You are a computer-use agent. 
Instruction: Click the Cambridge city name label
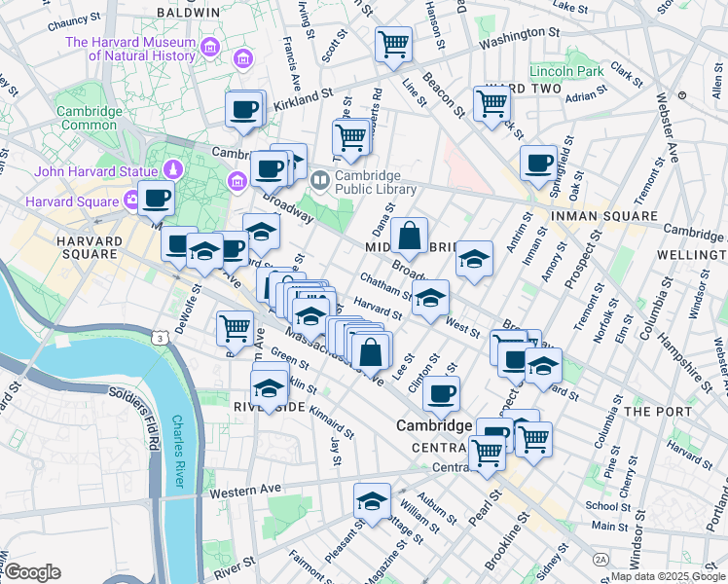(434, 425)
